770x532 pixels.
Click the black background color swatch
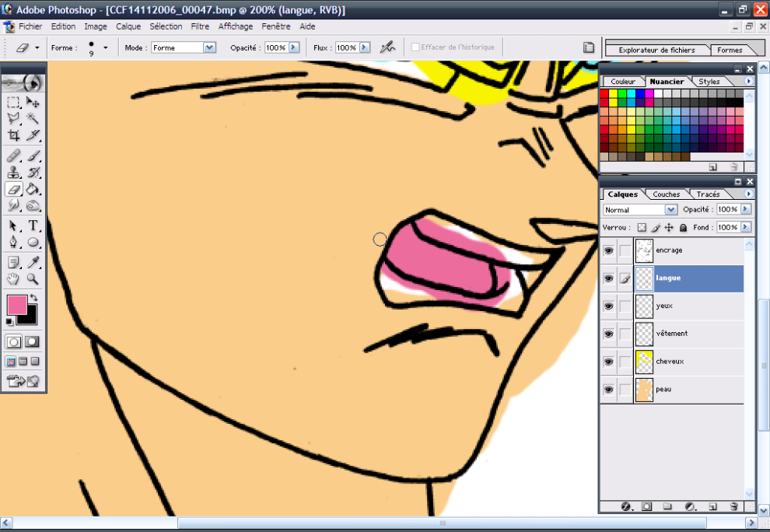pos(30,317)
